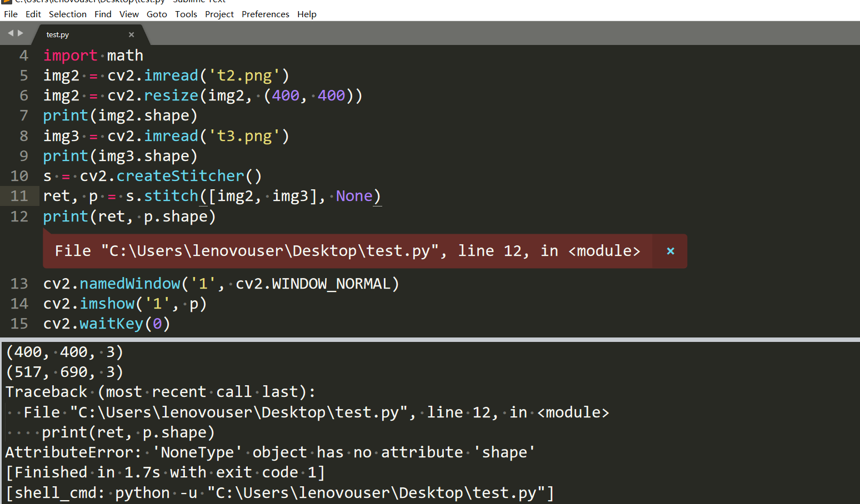The width and height of the screenshot is (860, 504).
Task: Go to next tab with right arrow
Action: pos(21,33)
